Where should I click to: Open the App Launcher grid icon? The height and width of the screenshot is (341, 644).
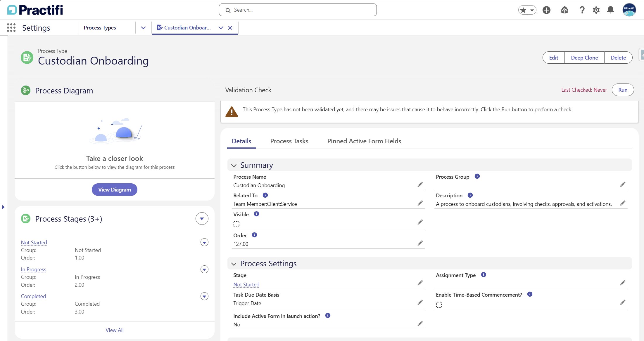click(x=11, y=28)
